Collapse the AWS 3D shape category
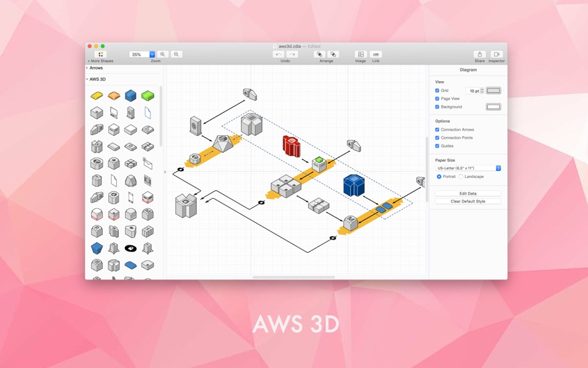The image size is (588, 368). click(x=87, y=79)
